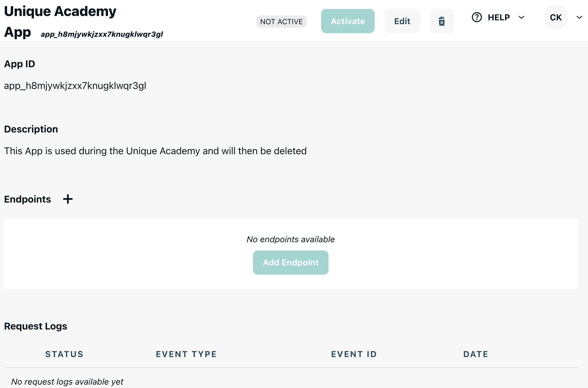This screenshot has height=388, width=588.
Task: Open the user menu chevron beside CK
Action: point(579,17)
